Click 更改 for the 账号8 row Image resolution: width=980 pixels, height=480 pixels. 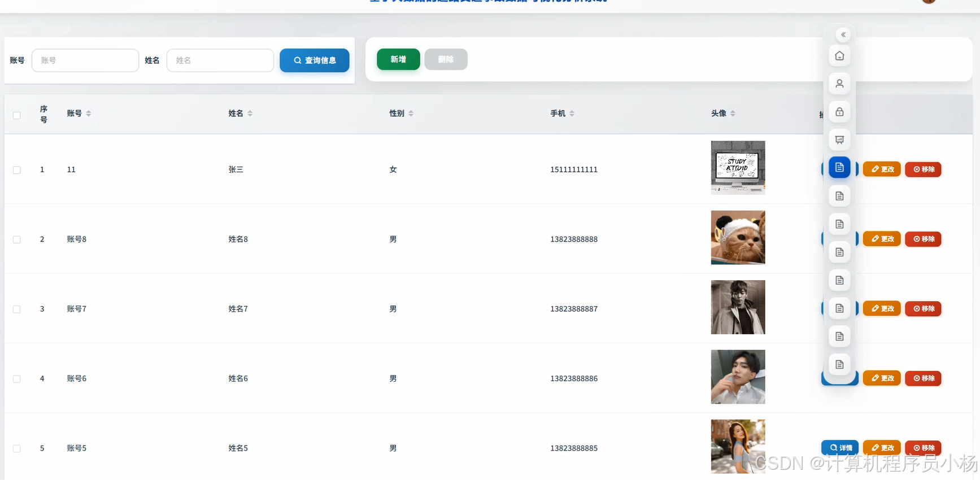882,239
